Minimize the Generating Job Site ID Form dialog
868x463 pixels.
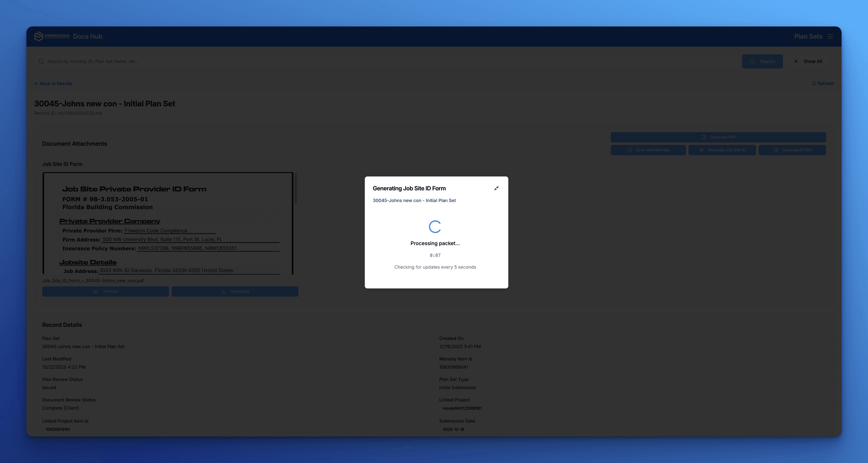point(496,188)
